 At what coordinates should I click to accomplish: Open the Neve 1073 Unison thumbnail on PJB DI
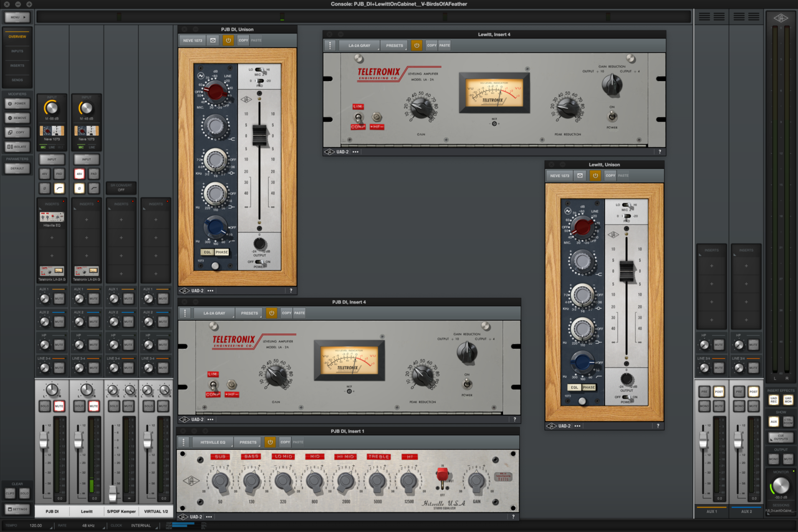[52, 131]
